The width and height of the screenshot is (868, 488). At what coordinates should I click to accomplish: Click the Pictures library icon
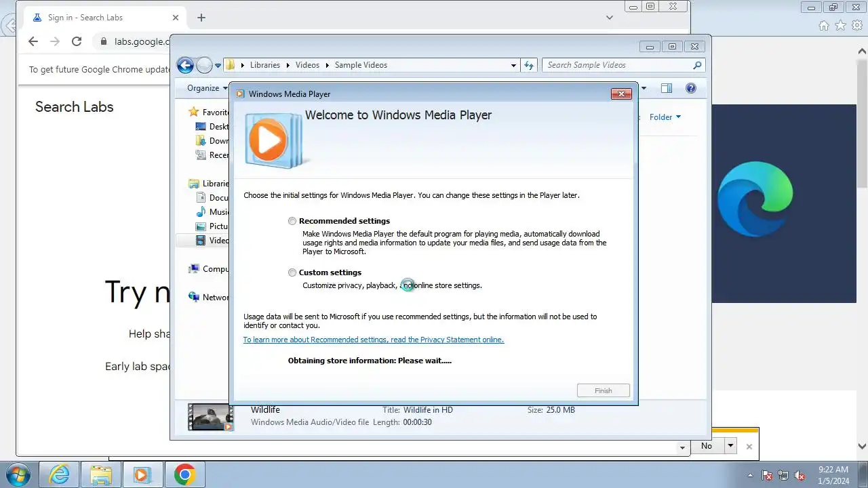(x=201, y=226)
